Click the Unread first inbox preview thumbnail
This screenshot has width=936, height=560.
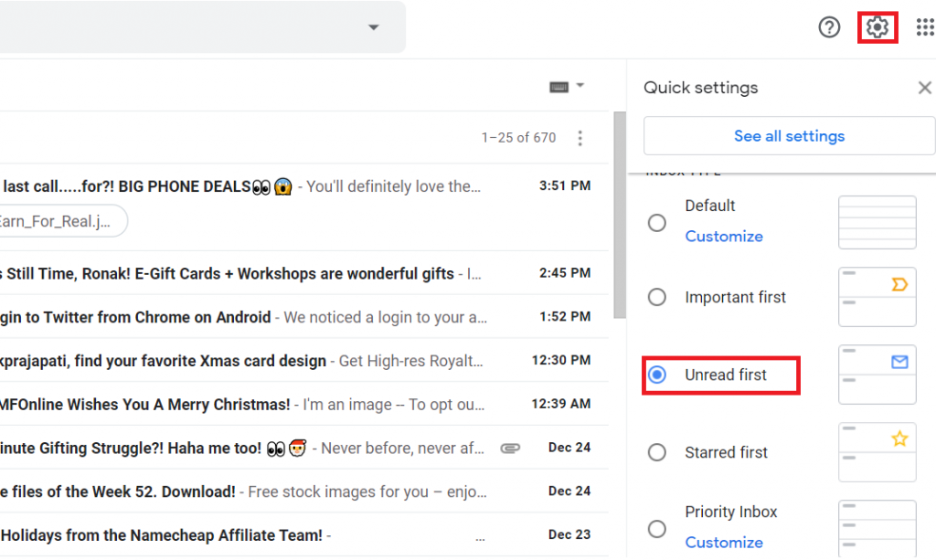tap(877, 375)
